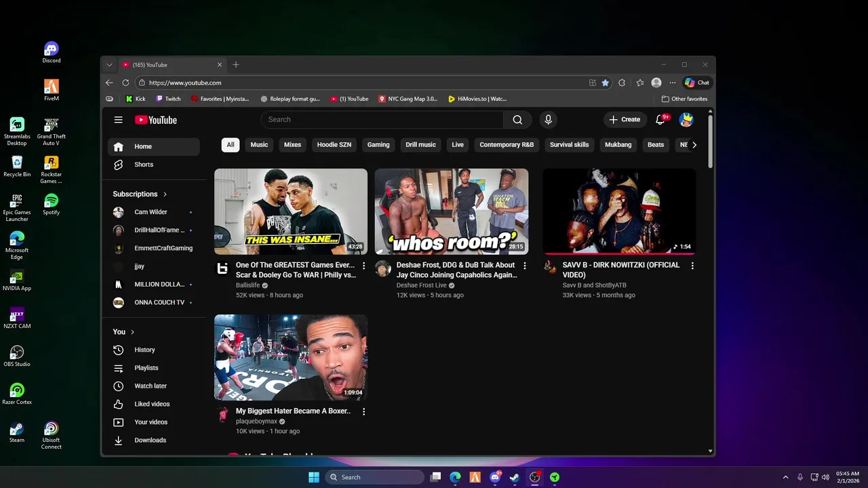Click the Windows taskbar search box

[x=374, y=477]
